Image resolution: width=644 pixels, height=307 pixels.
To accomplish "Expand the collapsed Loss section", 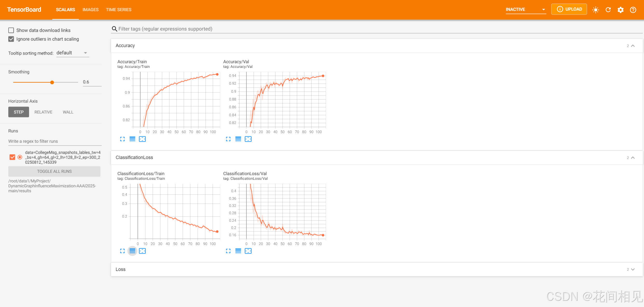I will pos(633,269).
